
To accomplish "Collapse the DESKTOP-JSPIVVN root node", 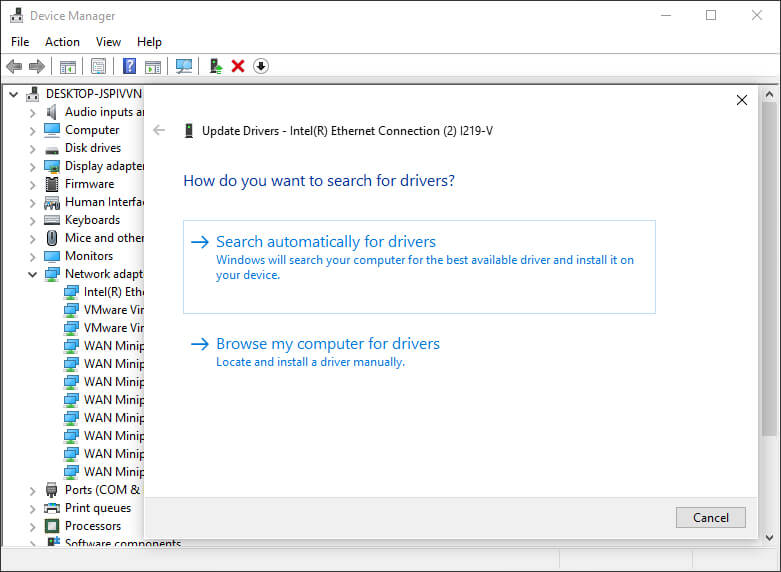I will click(13, 94).
